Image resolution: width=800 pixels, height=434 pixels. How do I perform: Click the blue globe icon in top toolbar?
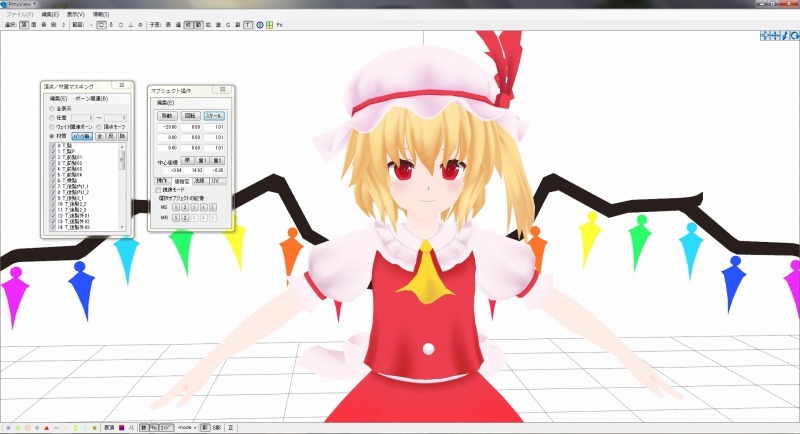(260, 24)
